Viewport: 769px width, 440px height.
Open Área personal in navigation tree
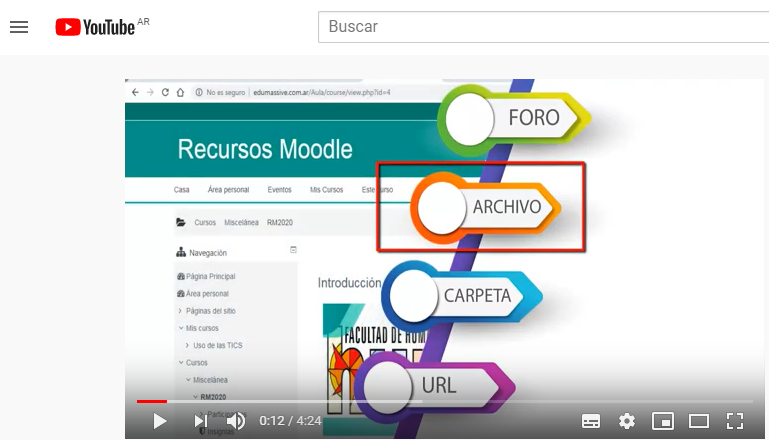point(207,293)
